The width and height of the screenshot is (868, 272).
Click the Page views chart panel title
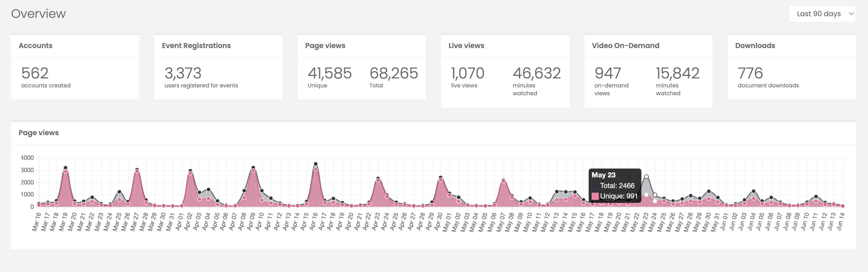point(38,133)
